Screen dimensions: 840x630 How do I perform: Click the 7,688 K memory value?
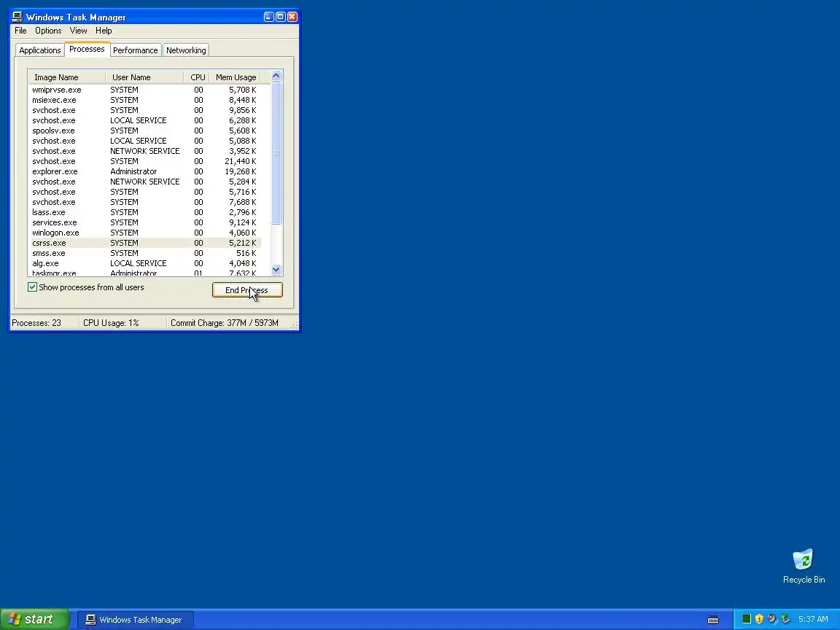[x=242, y=202]
